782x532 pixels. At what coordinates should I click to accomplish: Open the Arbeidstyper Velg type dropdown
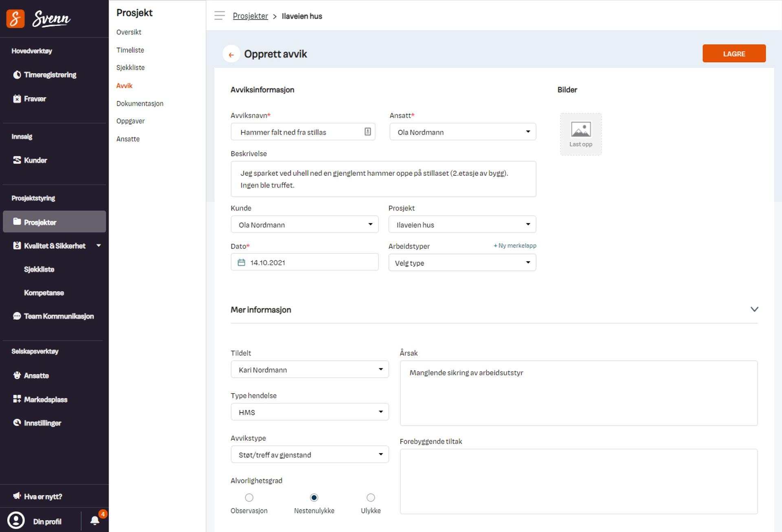click(462, 263)
